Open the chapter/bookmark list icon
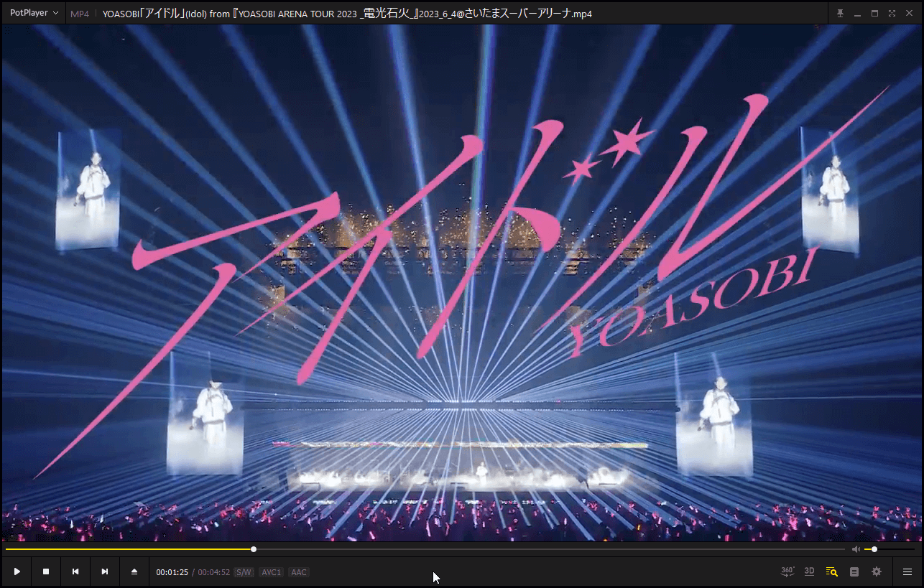This screenshot has height=588, width=924. (x=854, y=571)
